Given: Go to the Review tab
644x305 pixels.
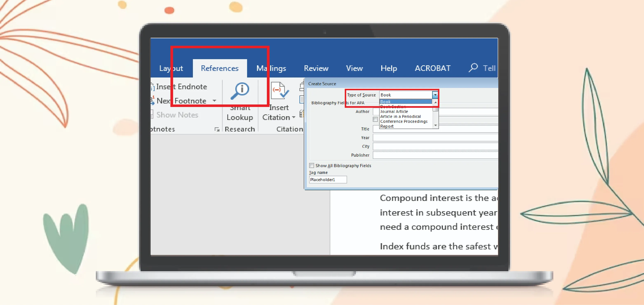Looking at the screenshot, I should 316,68.
